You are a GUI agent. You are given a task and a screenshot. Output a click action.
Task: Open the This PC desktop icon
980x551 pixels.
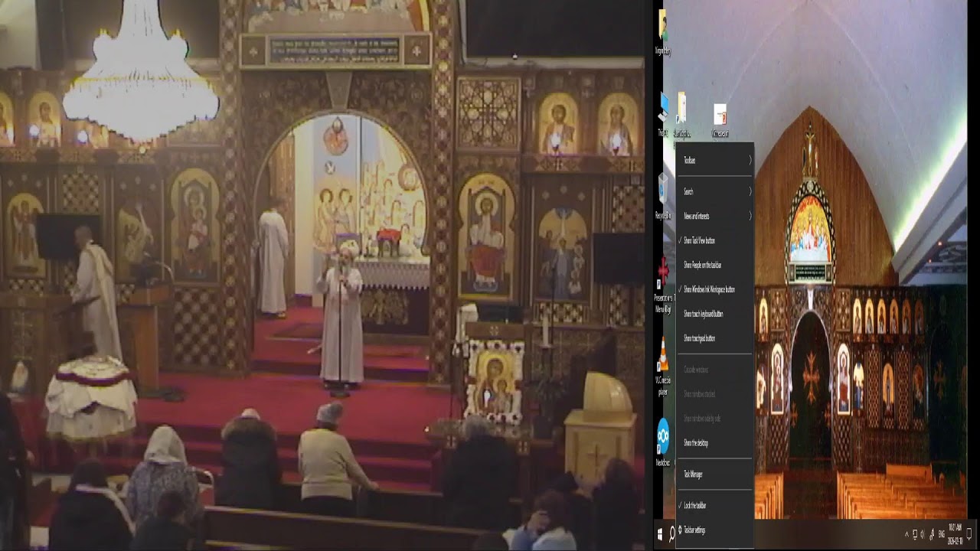663,115
